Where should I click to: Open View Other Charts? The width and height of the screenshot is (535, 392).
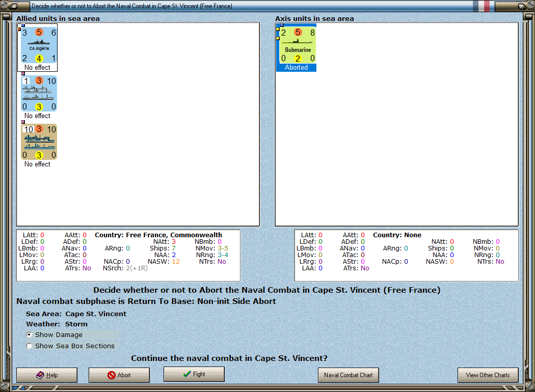point(488,375)
